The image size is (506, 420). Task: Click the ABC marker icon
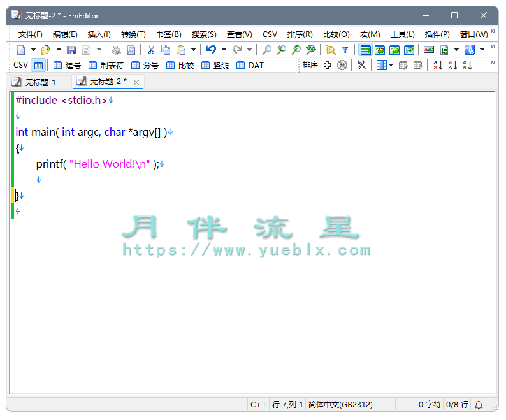[x=429, y=50]
